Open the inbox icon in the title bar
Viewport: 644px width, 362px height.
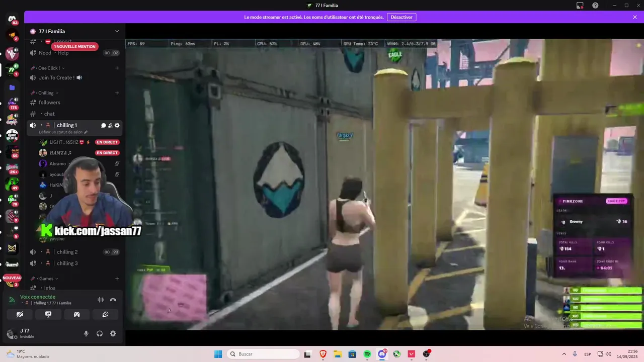580,6
